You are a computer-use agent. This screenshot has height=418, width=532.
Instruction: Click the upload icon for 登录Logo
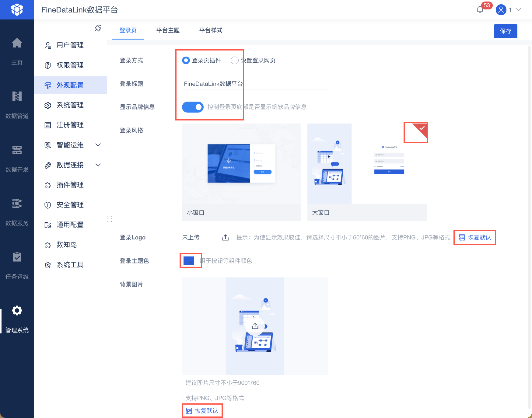click(226, 237)
